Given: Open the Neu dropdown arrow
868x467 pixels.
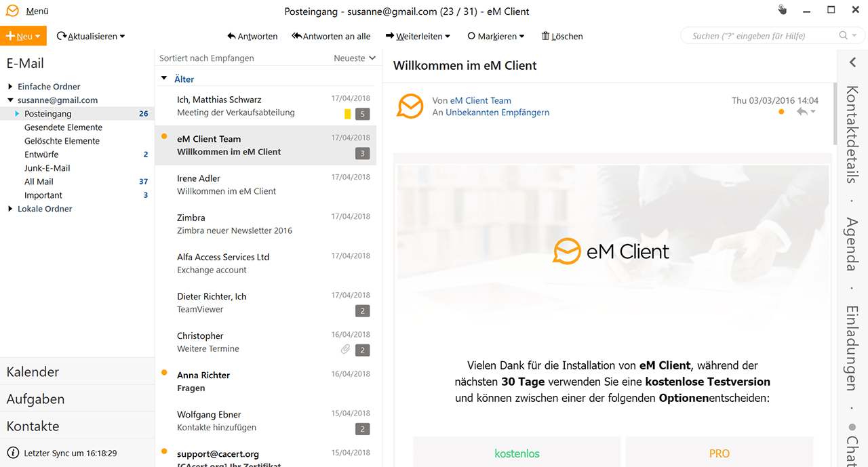Looking at the screenshot, I should coord(37,37).
